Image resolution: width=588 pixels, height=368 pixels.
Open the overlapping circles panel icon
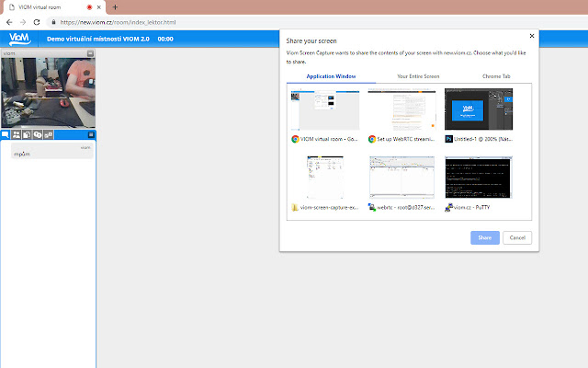click(38, 134)
